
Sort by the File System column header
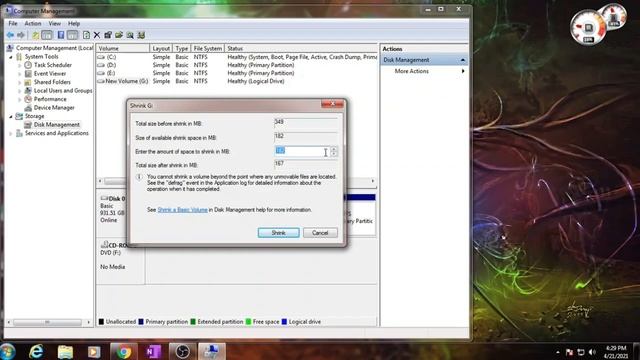point(208,49)
